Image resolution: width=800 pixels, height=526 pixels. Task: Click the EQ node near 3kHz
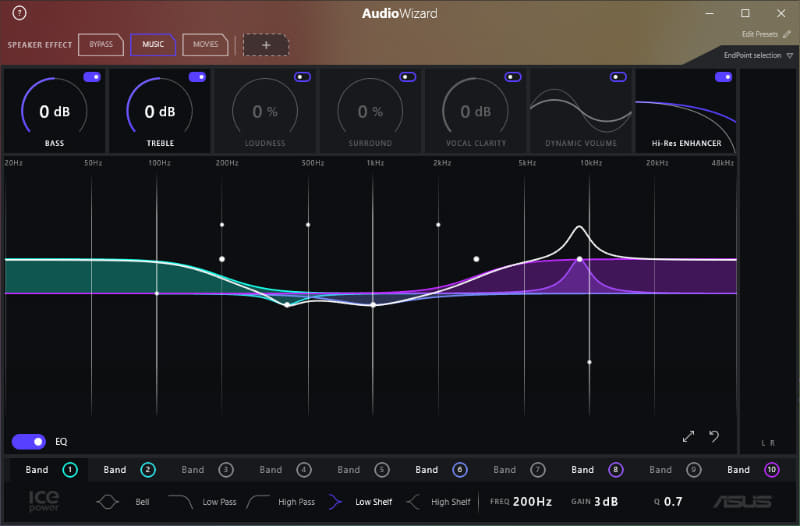476,259
